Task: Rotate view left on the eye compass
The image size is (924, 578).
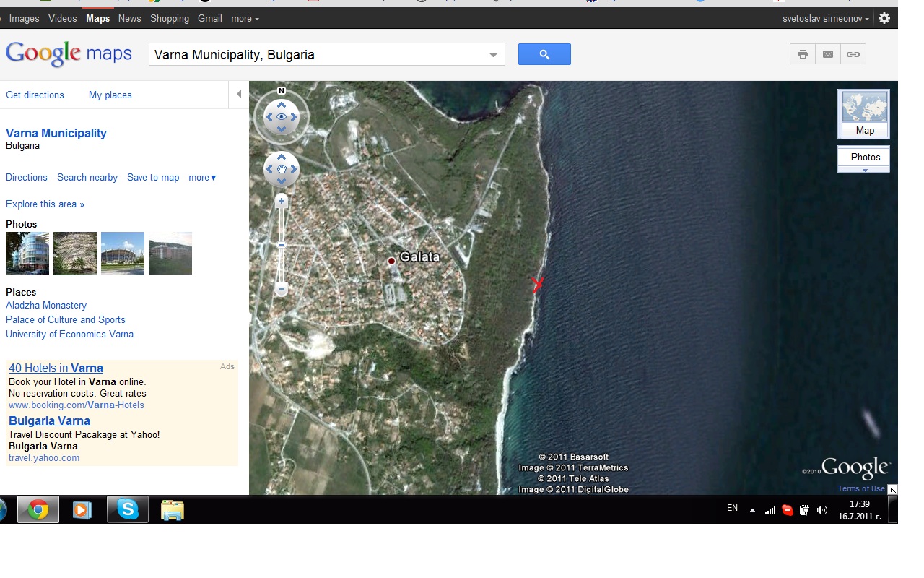Action: 269,117
